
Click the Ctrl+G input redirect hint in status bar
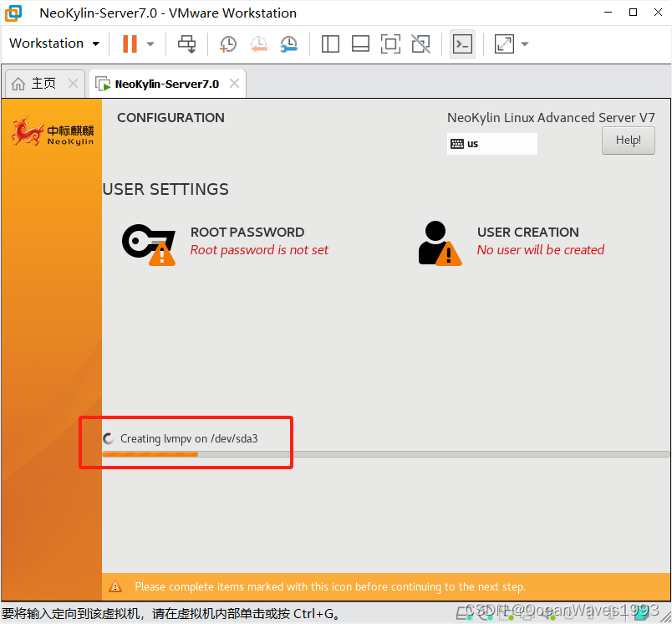(x=171, y=613)
